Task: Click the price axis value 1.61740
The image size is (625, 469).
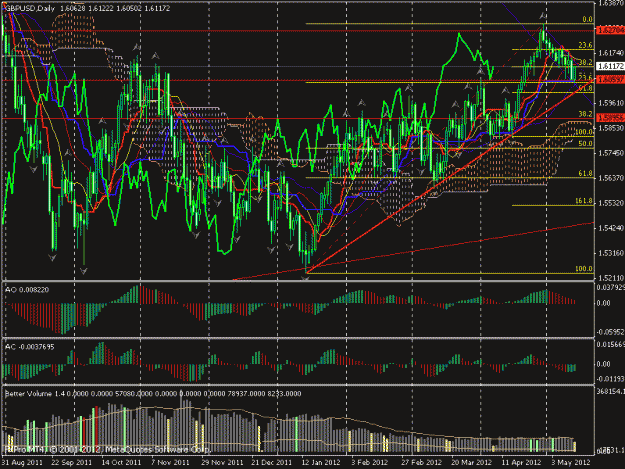Action: pos(610,53)
